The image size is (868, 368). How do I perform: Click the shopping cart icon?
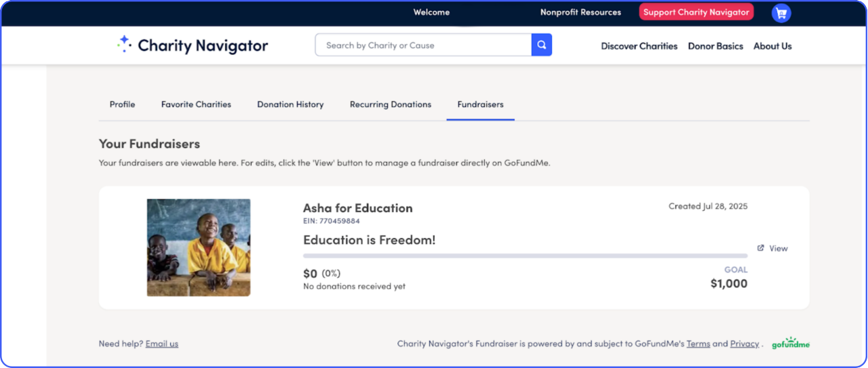781,13
